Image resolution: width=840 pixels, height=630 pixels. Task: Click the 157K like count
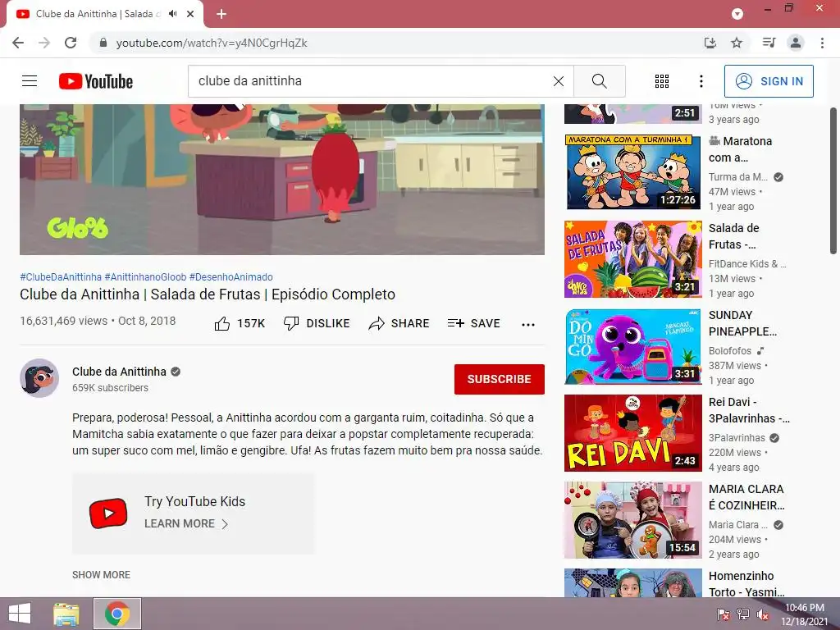tap(251, 323)
